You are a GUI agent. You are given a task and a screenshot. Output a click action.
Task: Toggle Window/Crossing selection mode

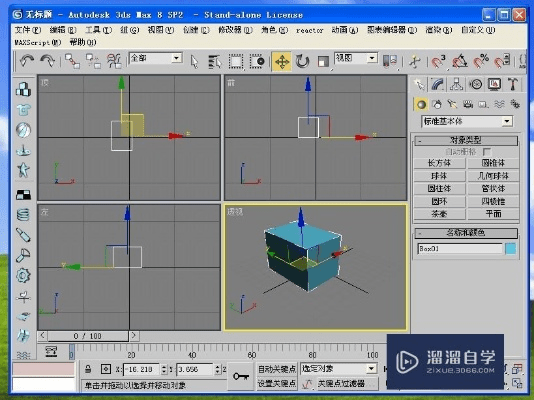pyautogui.click(x=256, y=62)
